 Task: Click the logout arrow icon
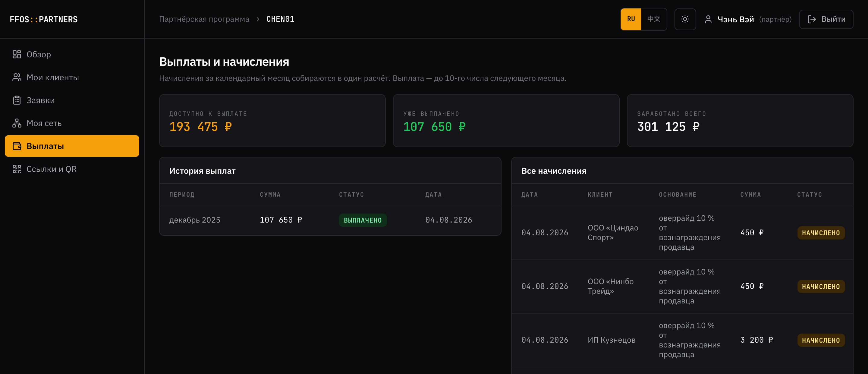pos(812,19)
